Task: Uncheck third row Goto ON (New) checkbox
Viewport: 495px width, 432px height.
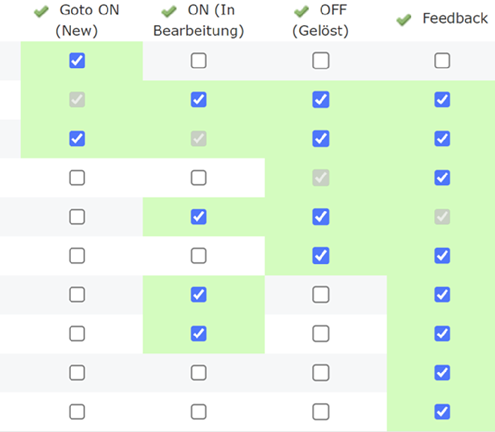Action: pos(77,139)
